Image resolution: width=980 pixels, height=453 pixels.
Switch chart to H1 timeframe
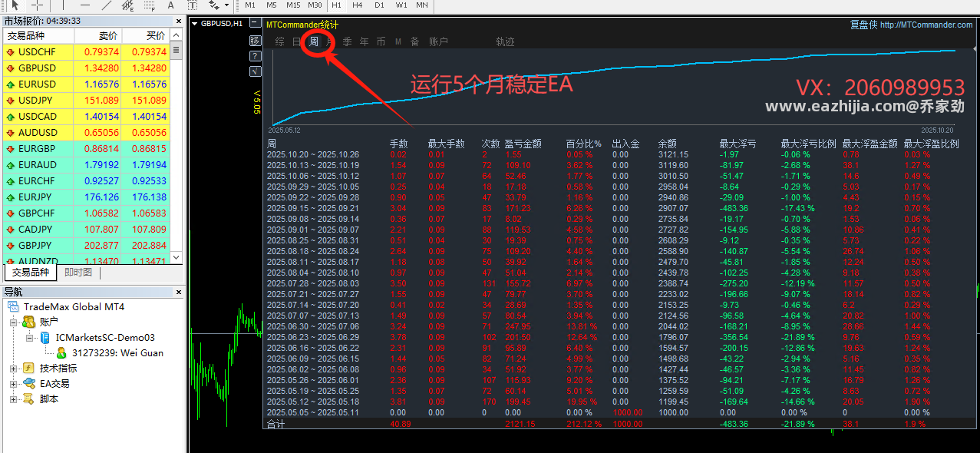pyautogui.click(x=336, y=5)
